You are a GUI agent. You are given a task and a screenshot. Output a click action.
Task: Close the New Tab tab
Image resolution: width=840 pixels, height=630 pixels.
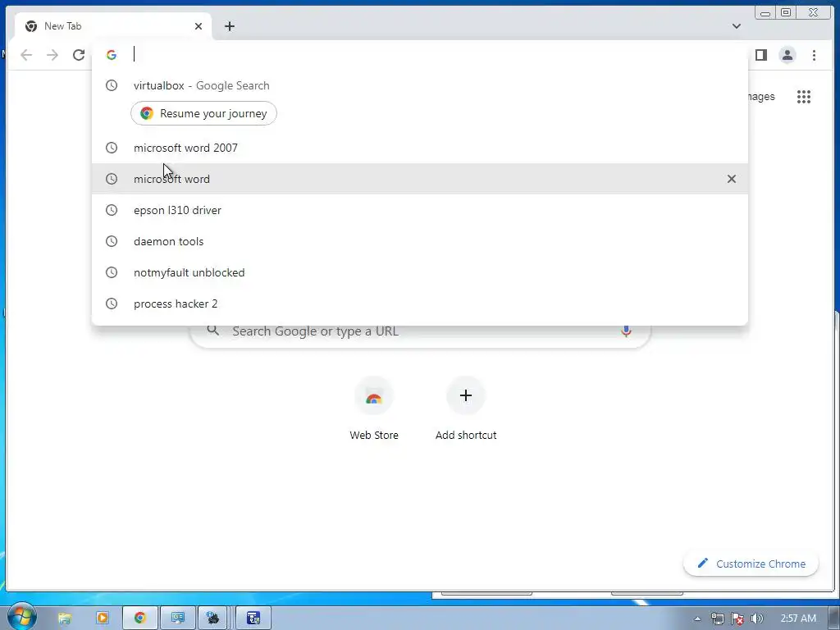(199, 26)
